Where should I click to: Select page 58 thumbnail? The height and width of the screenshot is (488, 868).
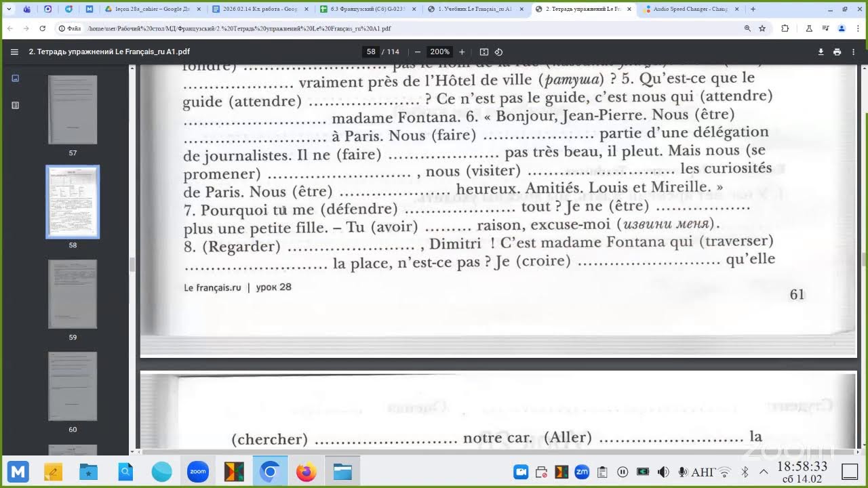73,202
